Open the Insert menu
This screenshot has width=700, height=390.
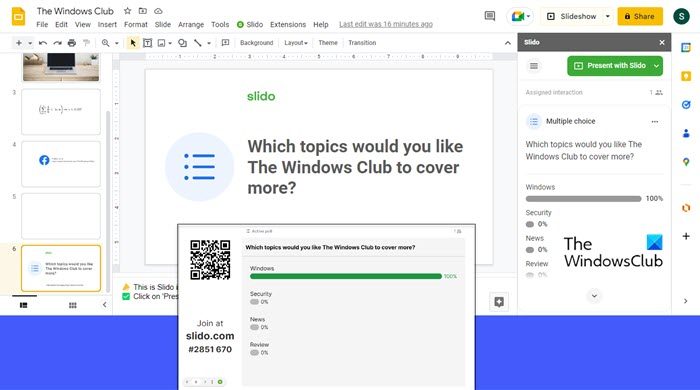pyautogui.click(x=107, y=25)
